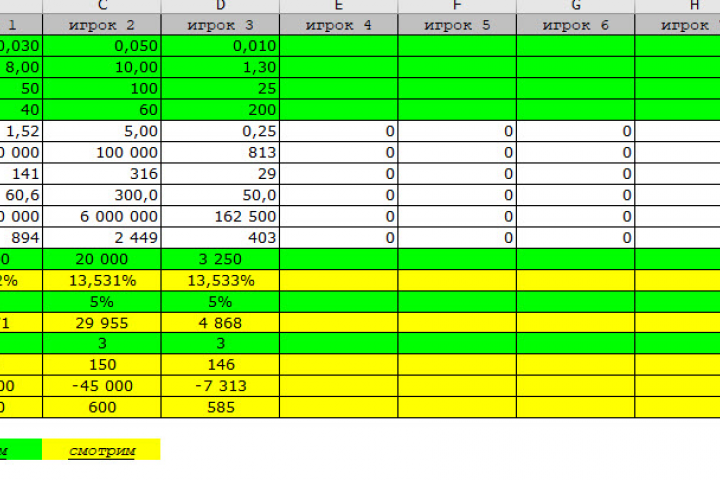Click the cell with value 1,30

coord(220,67)
